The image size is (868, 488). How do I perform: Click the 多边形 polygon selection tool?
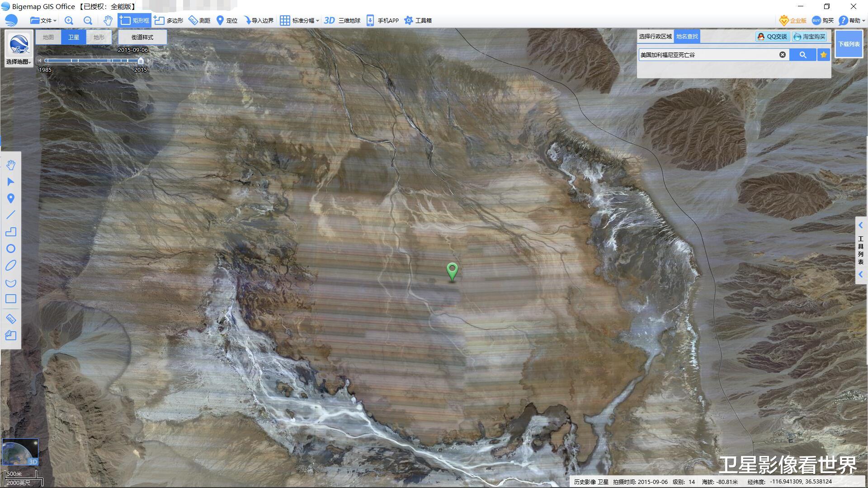point(169,20)
